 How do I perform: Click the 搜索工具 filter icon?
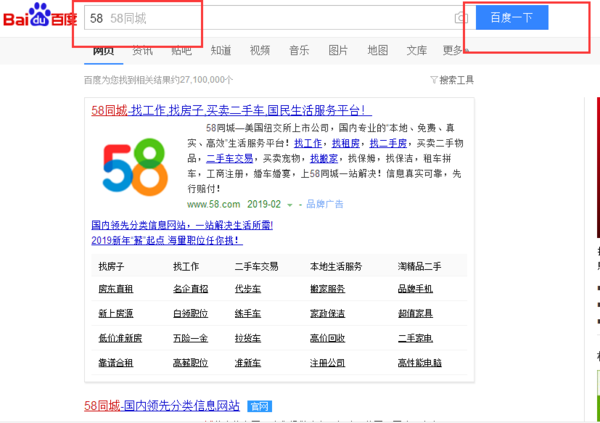coord(434,80)
